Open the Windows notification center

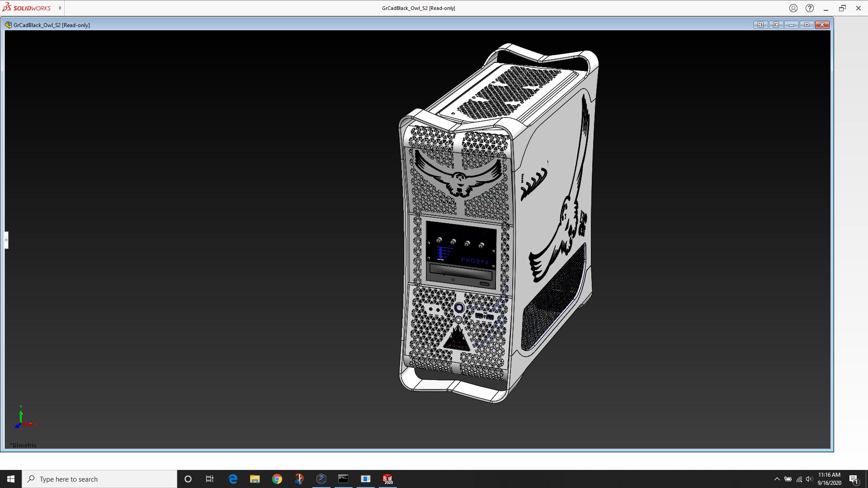tap(854, 479)
